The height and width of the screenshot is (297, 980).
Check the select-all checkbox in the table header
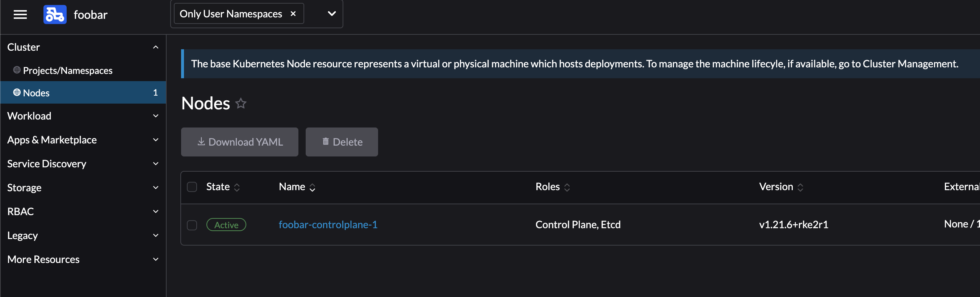pyautogui.click(x=192, y=187)
